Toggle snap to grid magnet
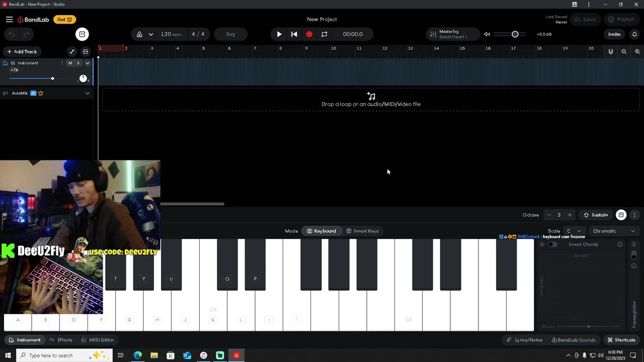The image size is (644, 362). [x=611, y=52]
